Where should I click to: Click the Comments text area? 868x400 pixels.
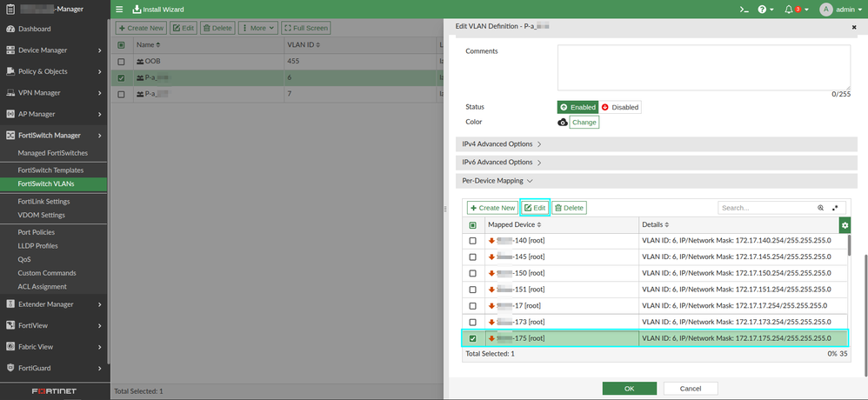tap(704, 68)
